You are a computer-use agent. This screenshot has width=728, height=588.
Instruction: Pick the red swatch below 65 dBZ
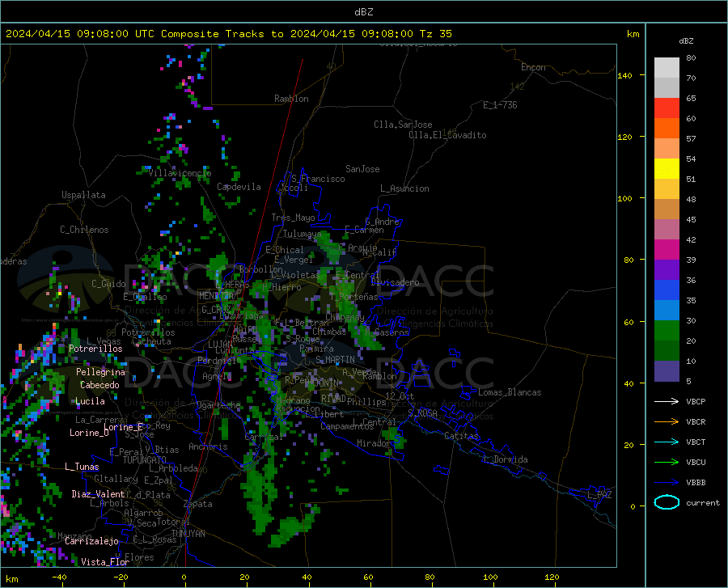pos(667,108)
